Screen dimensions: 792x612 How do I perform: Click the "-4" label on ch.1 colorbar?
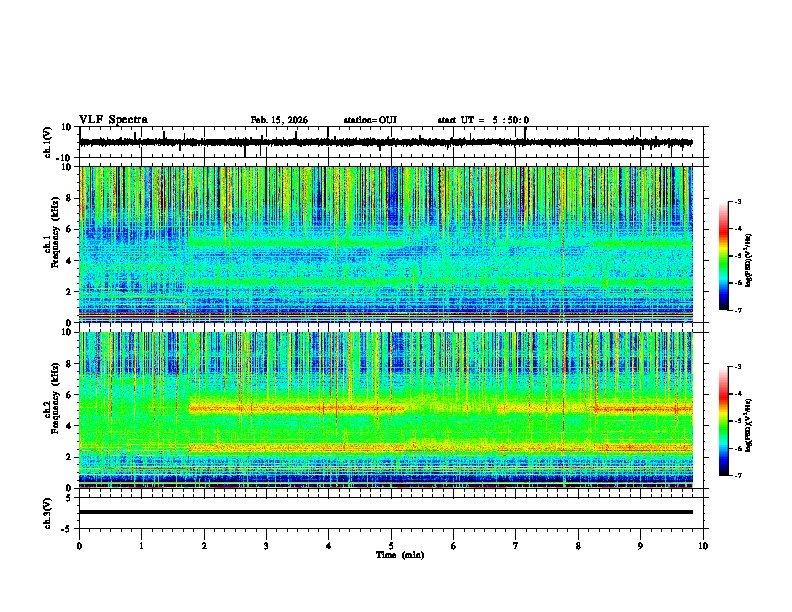(x=737, y=229)
